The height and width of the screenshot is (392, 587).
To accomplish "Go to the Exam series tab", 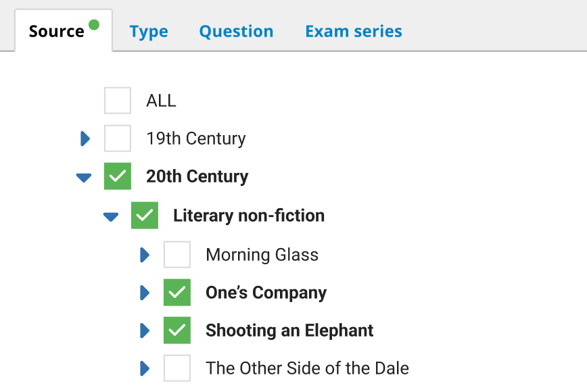I will pos(354,31).
